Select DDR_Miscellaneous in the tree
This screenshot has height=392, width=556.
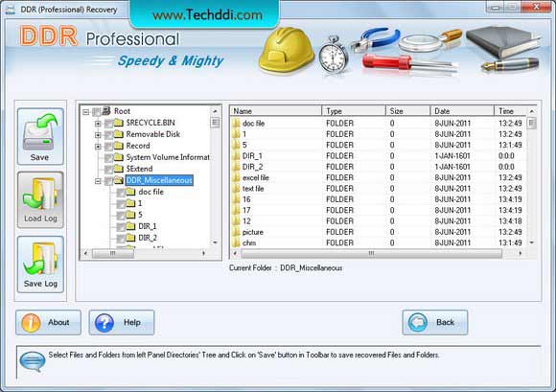[159, 180]
